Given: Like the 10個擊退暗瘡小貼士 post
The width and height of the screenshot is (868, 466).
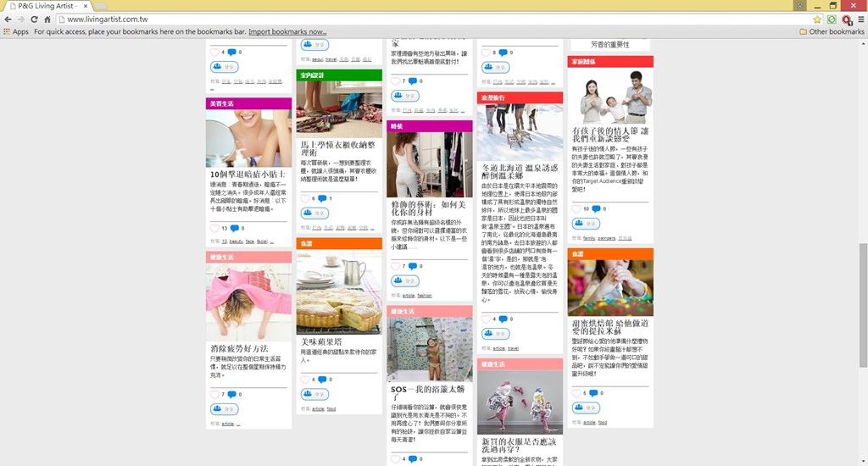Looking at the screenshot, I should click(214, 228).
